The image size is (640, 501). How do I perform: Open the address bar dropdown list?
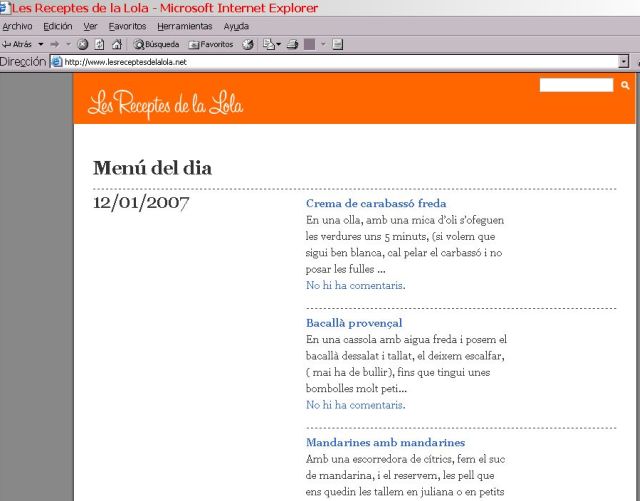tap(624, 61)
